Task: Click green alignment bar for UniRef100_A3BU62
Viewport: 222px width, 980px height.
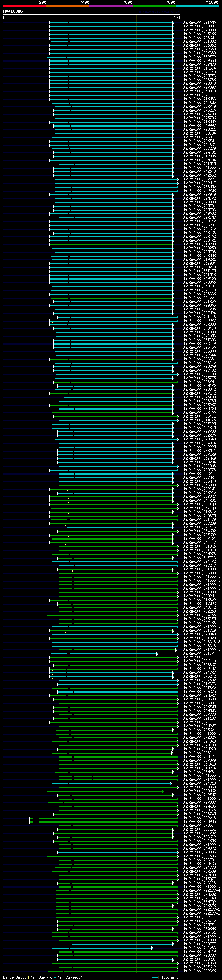Action: [x=105, y=791]
